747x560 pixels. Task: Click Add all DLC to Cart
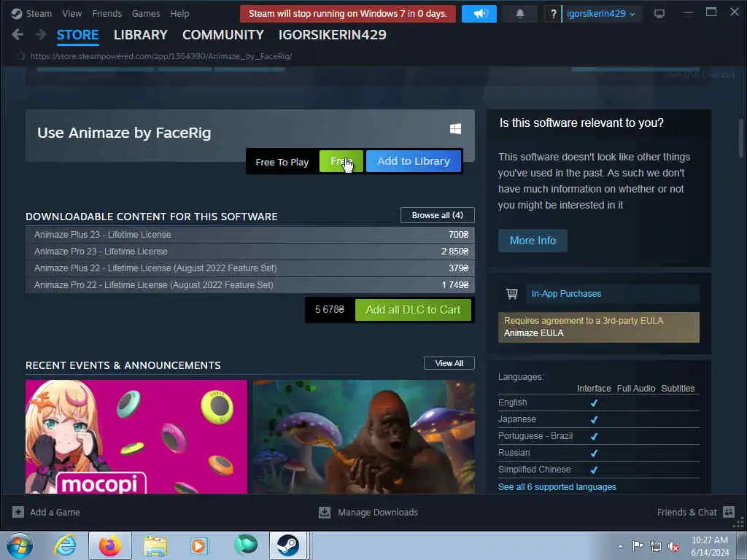click(413, 309)
